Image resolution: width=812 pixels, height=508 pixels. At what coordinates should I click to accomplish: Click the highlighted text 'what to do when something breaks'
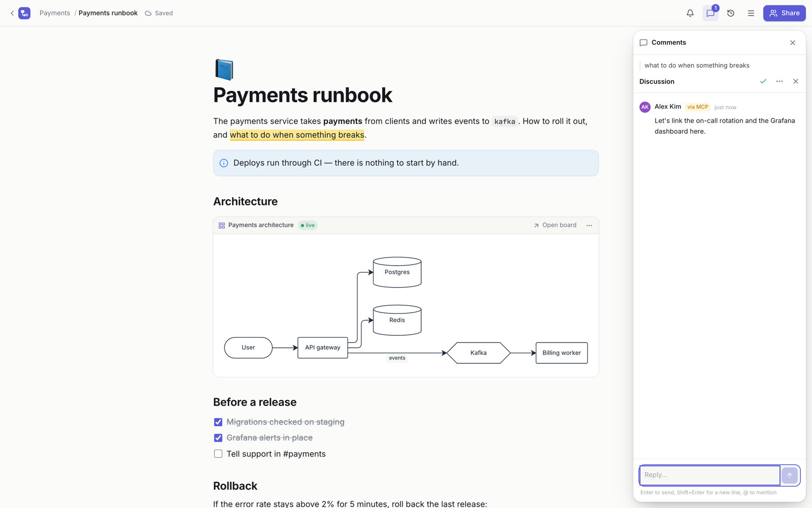point(297,135)
